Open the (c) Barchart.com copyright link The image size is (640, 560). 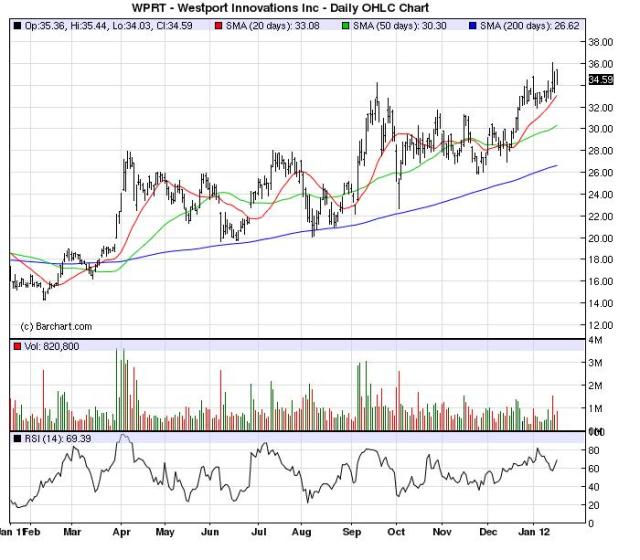click(x=57, y=326)
